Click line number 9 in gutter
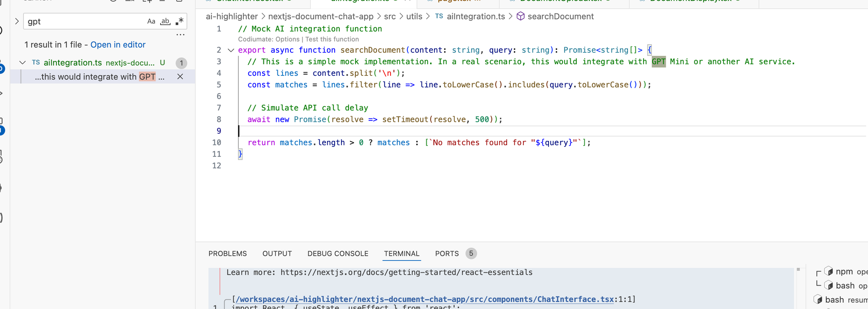 coord(219,131)
